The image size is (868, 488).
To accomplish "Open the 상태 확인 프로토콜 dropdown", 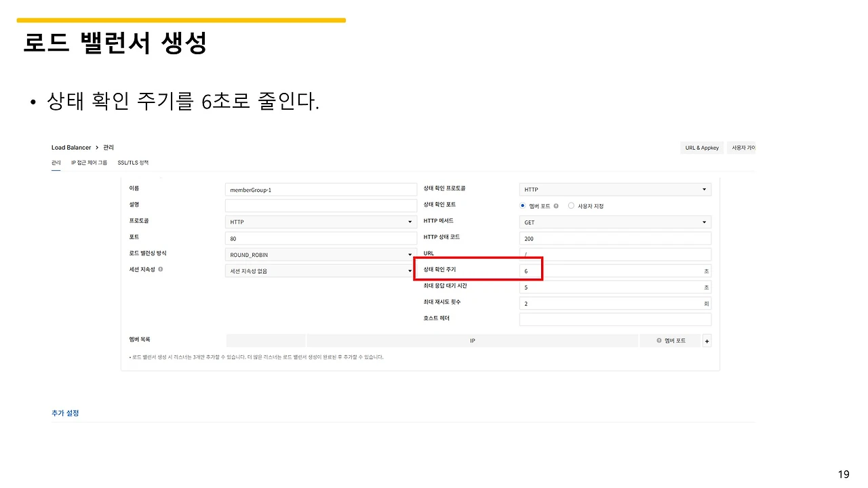I will (x=615, y=190).
